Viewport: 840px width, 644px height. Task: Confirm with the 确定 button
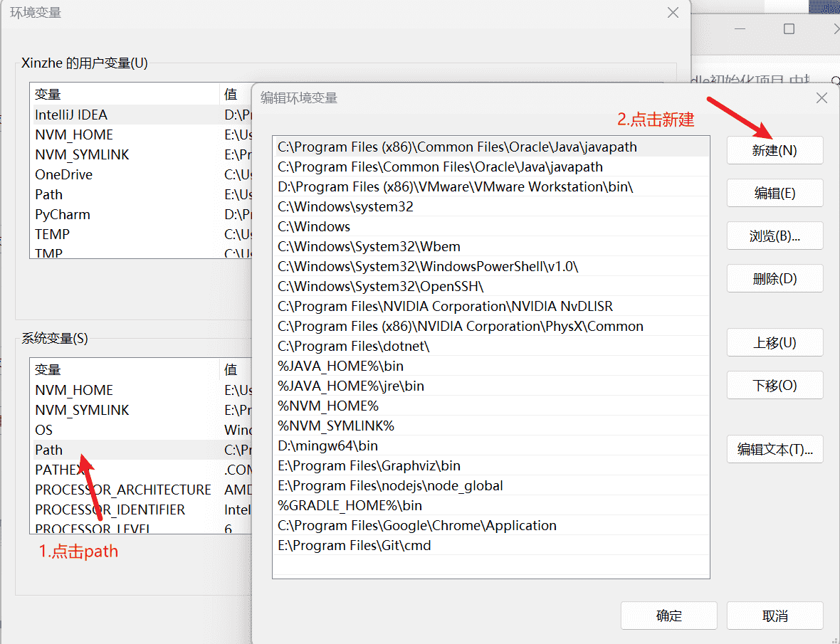pos(668,616)
